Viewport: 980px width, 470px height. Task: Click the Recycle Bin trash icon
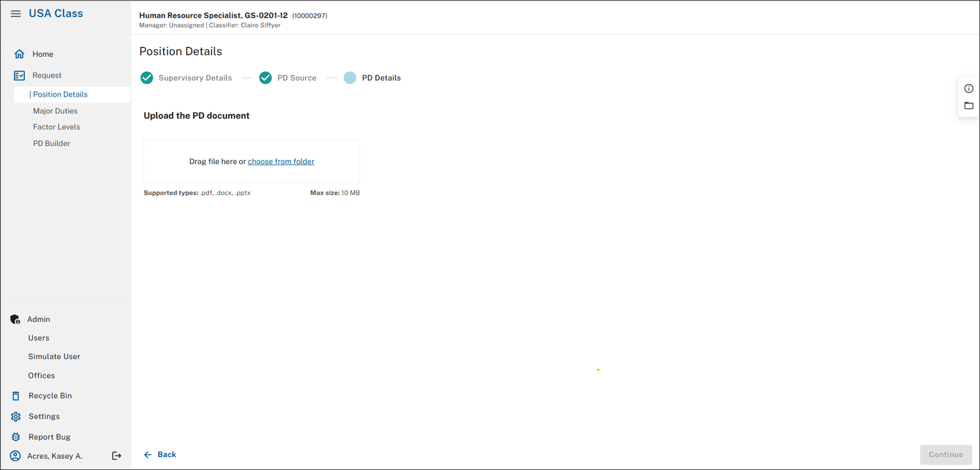click(x=16, y=396)
